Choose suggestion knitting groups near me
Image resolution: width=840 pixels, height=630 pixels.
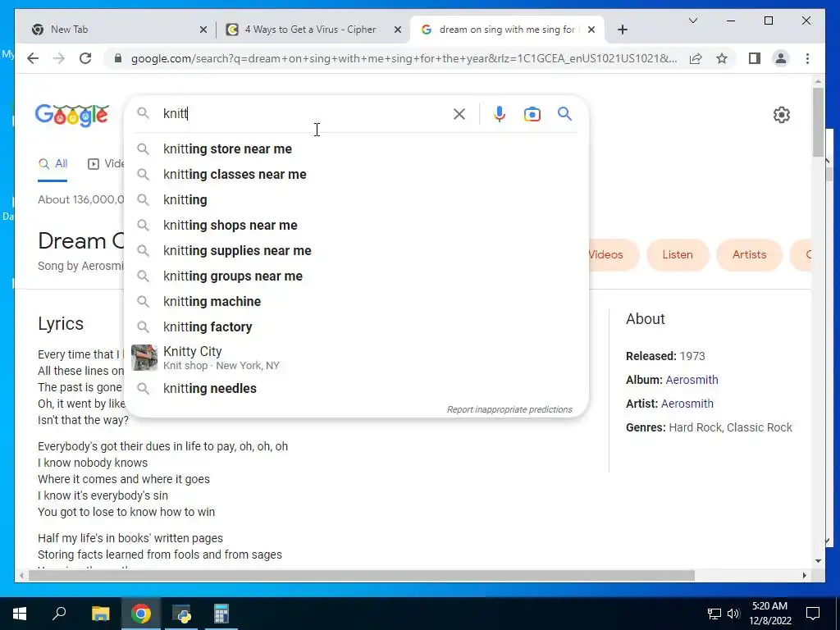(x=356, y=276)
